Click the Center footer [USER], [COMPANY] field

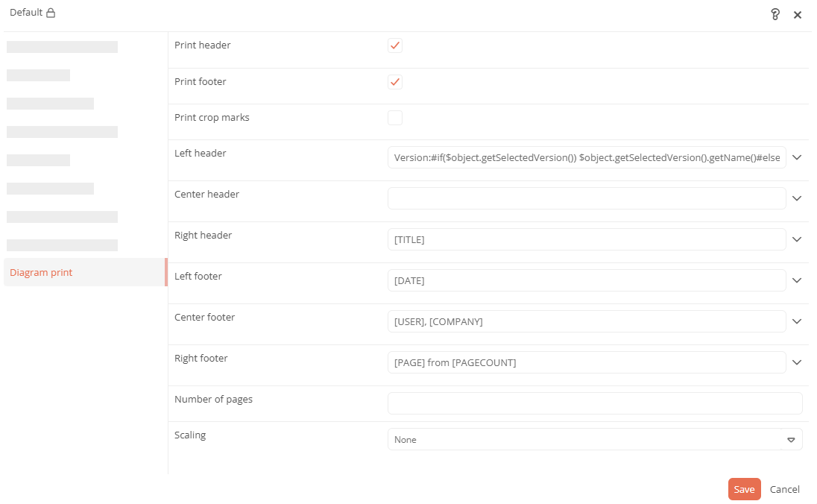[586, 321]
